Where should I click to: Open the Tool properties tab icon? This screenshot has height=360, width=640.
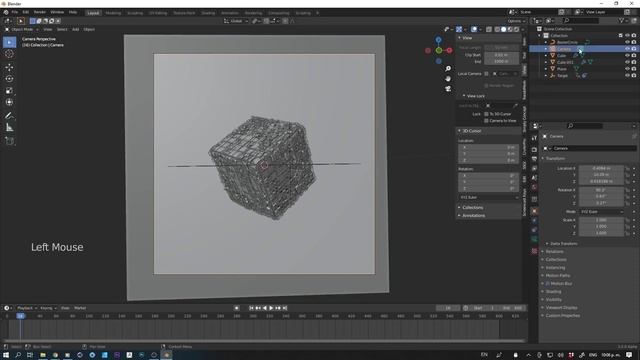pos(534,138)
